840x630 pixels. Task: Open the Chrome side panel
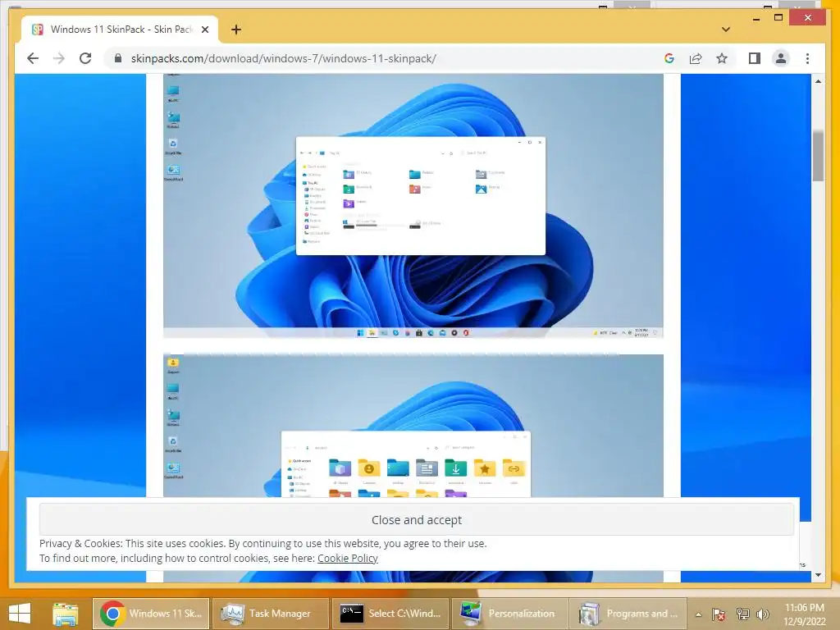coord(755,58)
